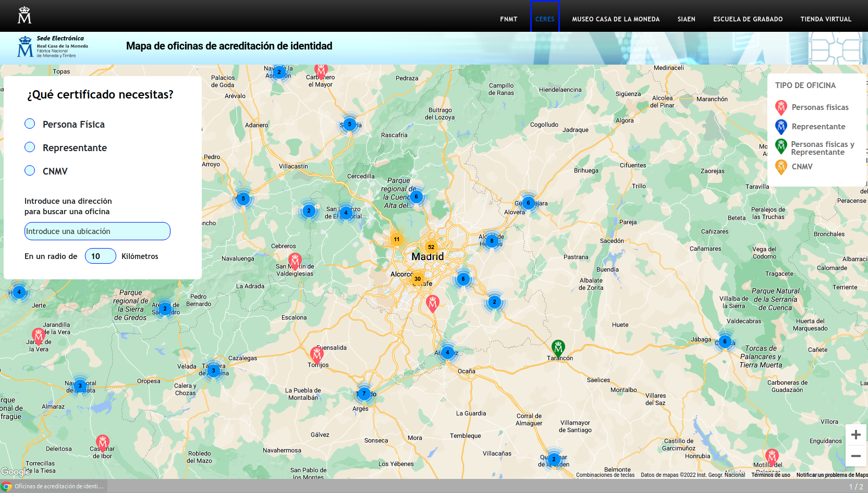Open blue cluster 8 at Alcalá de Henares
868x493 pixels.
tap(492, 241)
